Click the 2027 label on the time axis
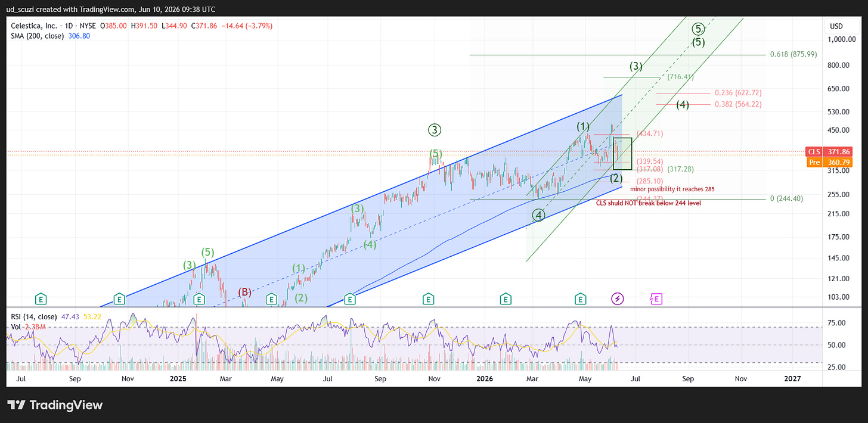868x423 pixels. coord(792,378)
